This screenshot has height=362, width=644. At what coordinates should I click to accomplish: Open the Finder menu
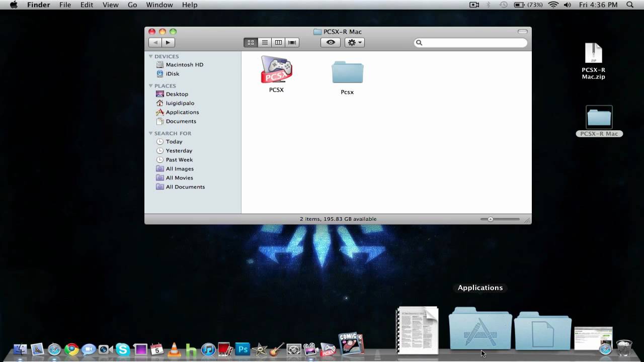pos(38,5)
